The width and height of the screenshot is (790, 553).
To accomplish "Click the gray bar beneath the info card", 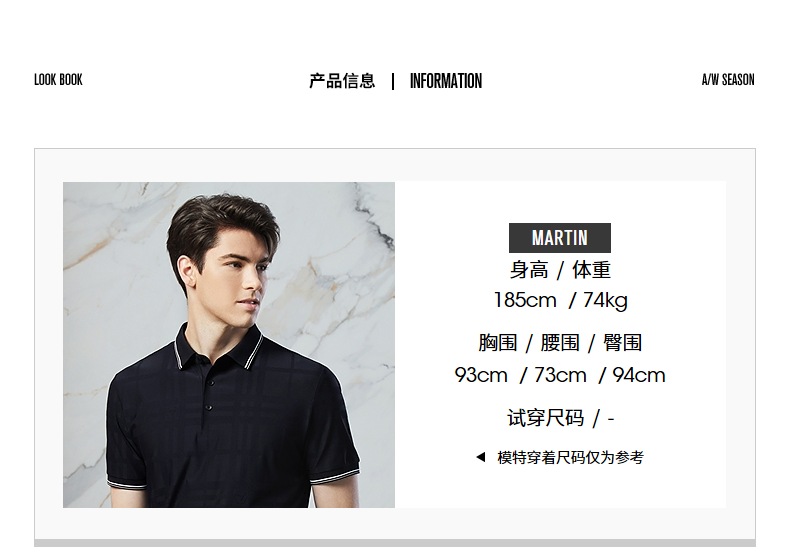I will click(395, 543).
